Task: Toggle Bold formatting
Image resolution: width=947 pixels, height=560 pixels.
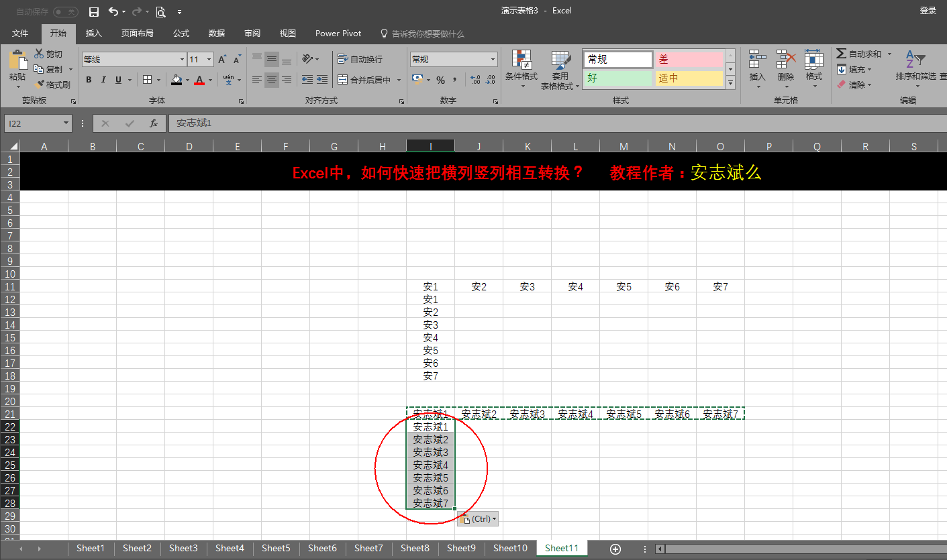Action: coord(89,80)
